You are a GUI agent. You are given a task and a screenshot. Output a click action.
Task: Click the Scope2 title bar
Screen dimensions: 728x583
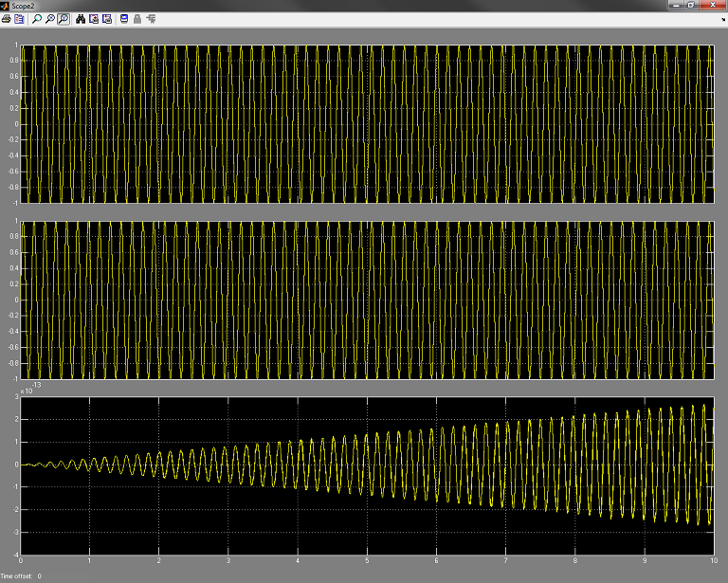[x=332, y=6]
